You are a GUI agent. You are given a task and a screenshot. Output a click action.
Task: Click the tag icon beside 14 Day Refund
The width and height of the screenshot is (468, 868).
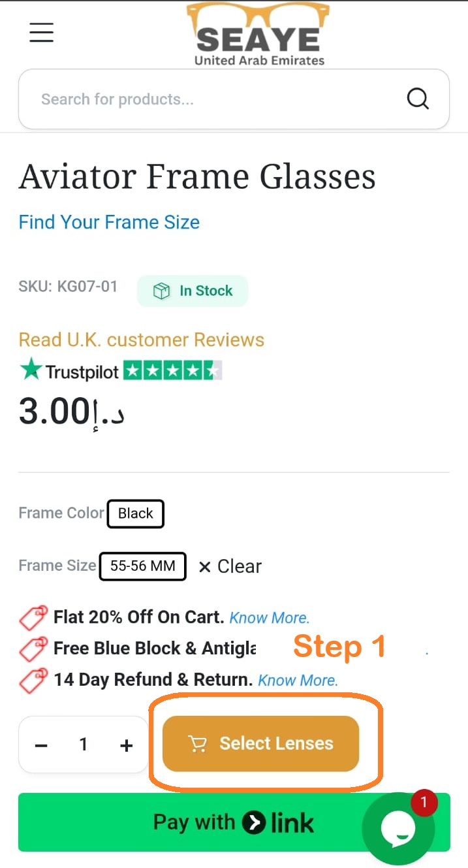[33, 680]
